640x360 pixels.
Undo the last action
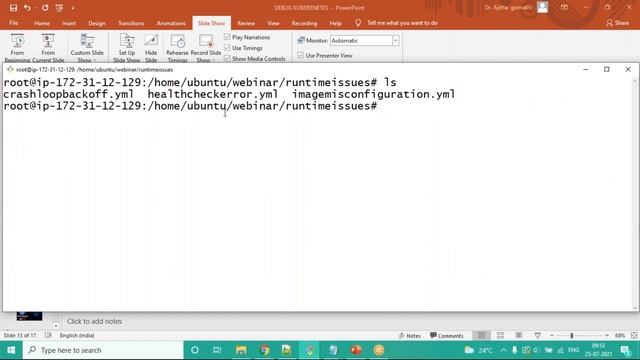27,8
